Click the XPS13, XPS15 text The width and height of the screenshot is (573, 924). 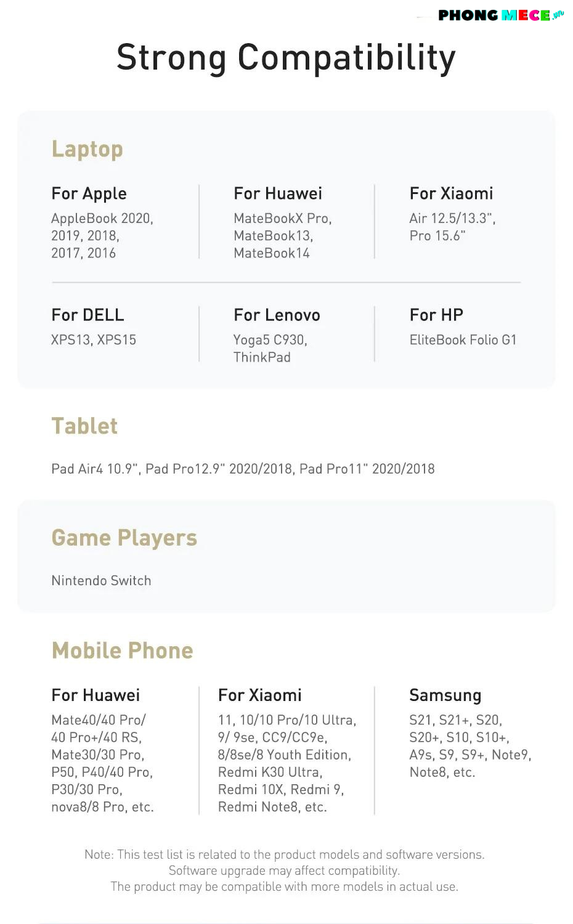(94, 339)
